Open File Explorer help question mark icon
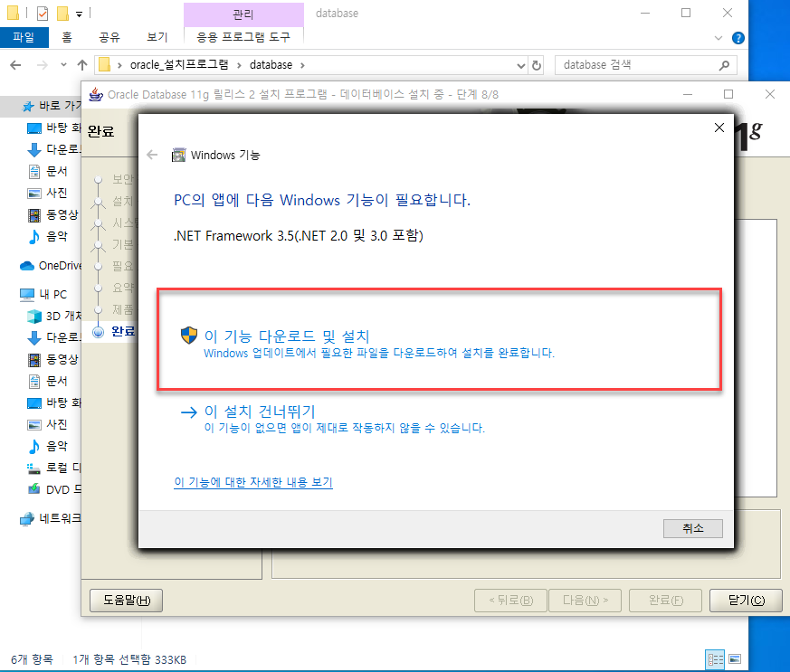Screen dimensions: 790x672 point(738,38)
